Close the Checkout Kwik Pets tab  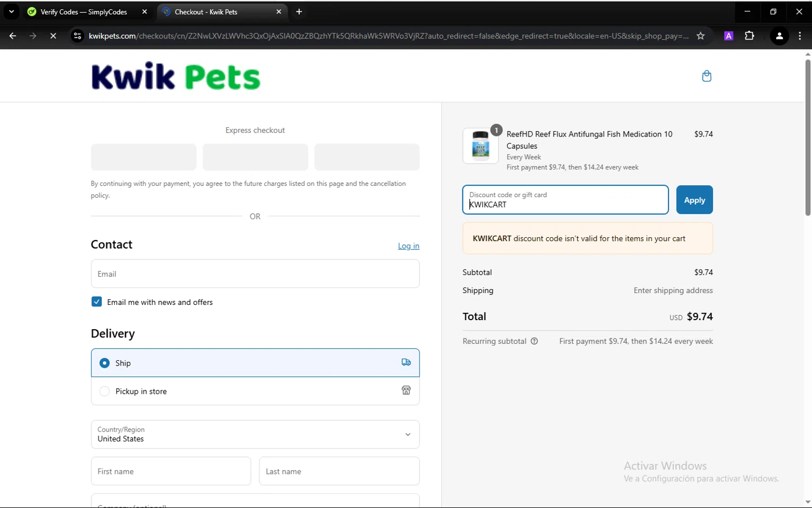click(x=279, y=11)
